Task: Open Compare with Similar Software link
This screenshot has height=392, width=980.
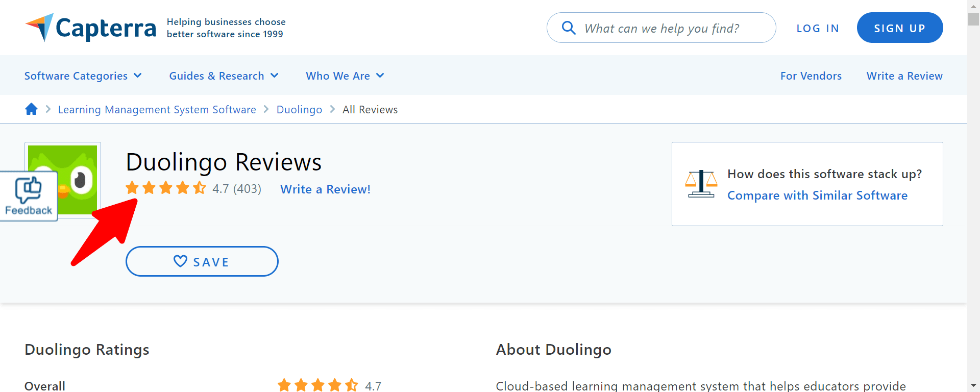Action: point(817,195)
